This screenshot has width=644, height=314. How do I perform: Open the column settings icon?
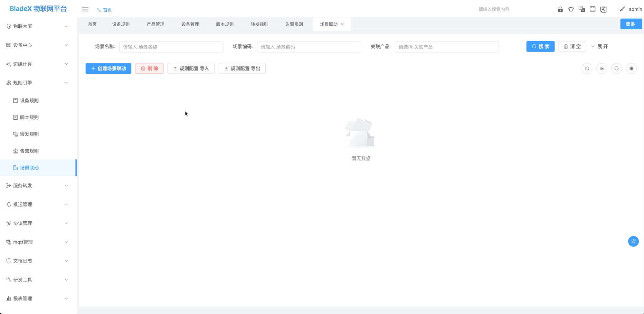(602, 69)
